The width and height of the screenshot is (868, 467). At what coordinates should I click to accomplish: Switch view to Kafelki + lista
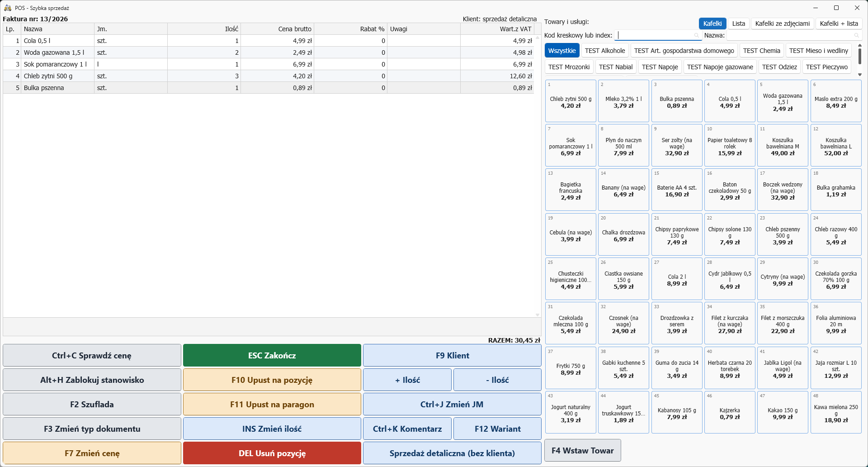coord(839,24)
